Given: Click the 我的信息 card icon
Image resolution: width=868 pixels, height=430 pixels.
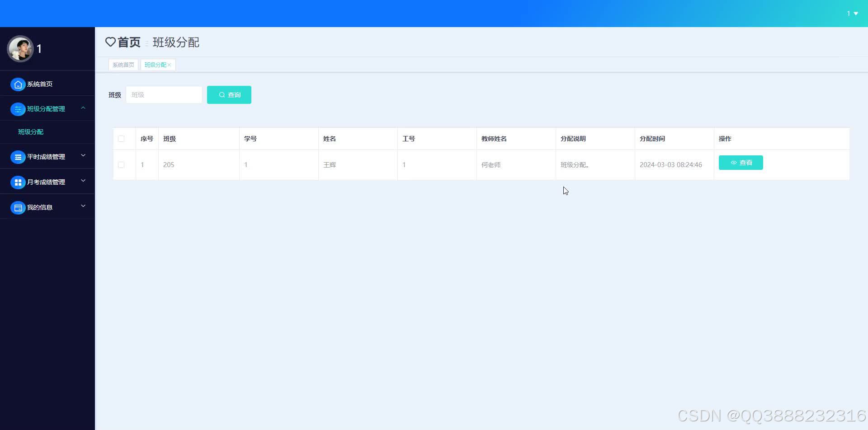Looking at the screenshot, I should coord(18,208).
